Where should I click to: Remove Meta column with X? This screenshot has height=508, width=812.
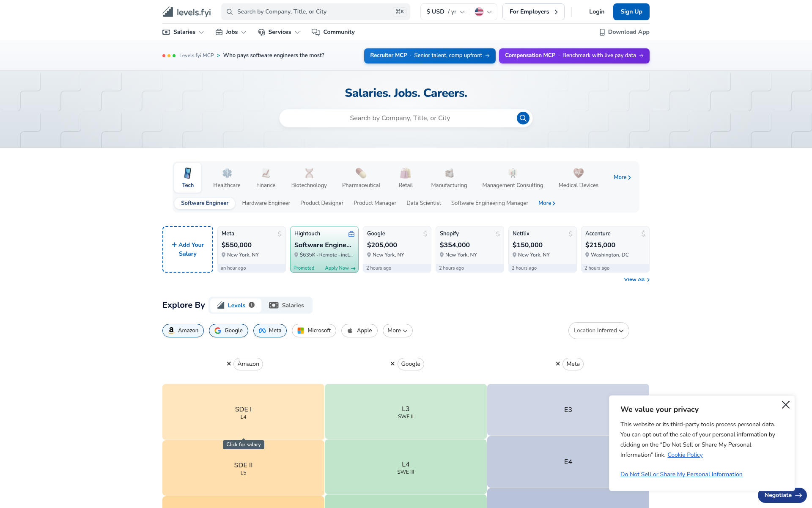tap(558, 364)
